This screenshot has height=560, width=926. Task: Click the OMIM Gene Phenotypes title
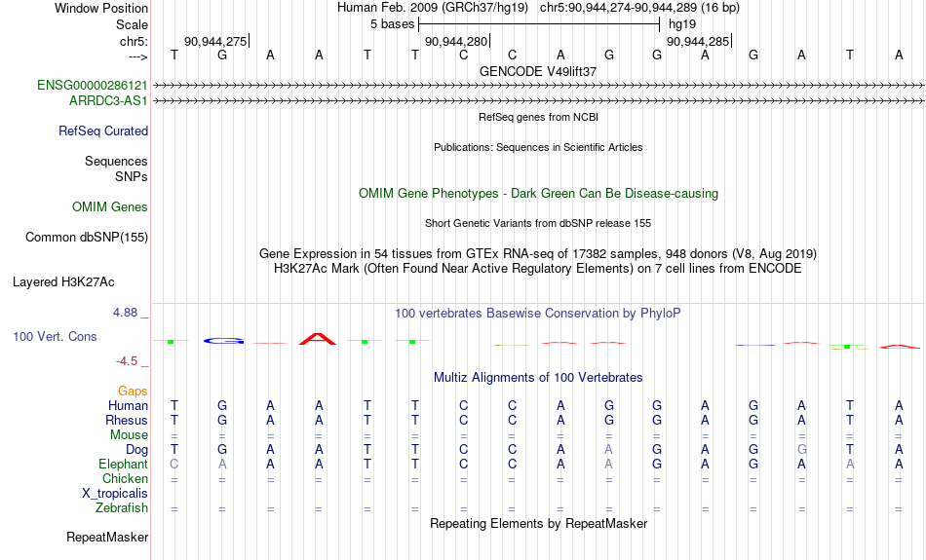tap(538, 194)
